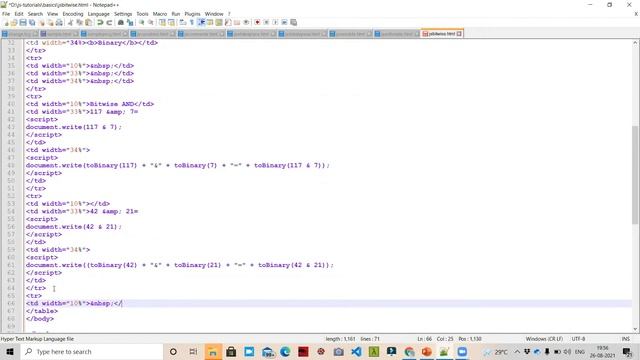This screenshot has width=640, height=360.
Task: Open Task View on the taskbar
Action: (193, 351)
